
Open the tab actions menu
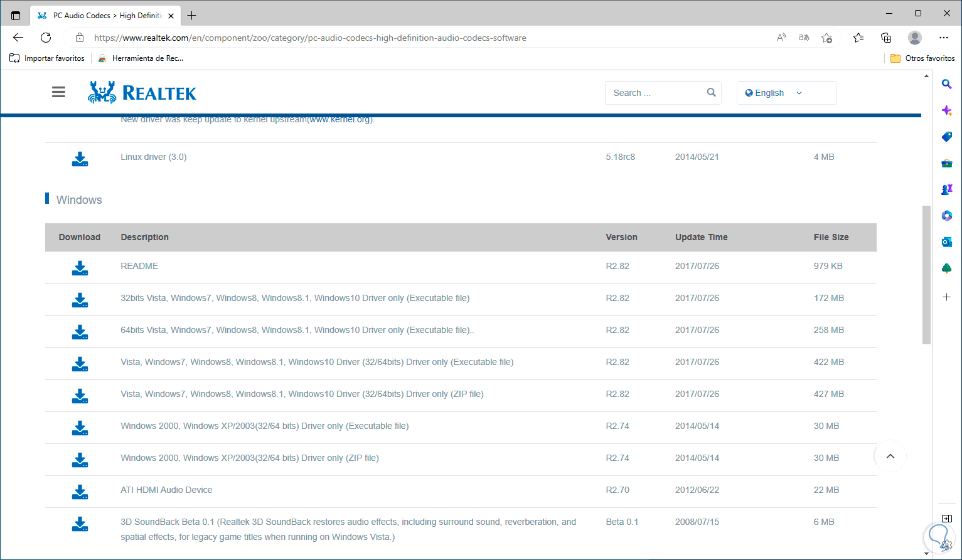click(x=16, y=15)
